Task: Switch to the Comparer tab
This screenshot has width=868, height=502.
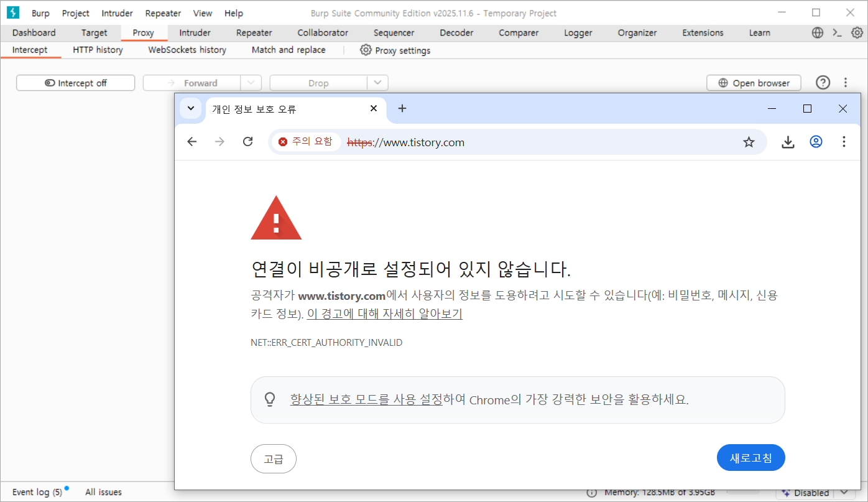Action: (519, 33)
